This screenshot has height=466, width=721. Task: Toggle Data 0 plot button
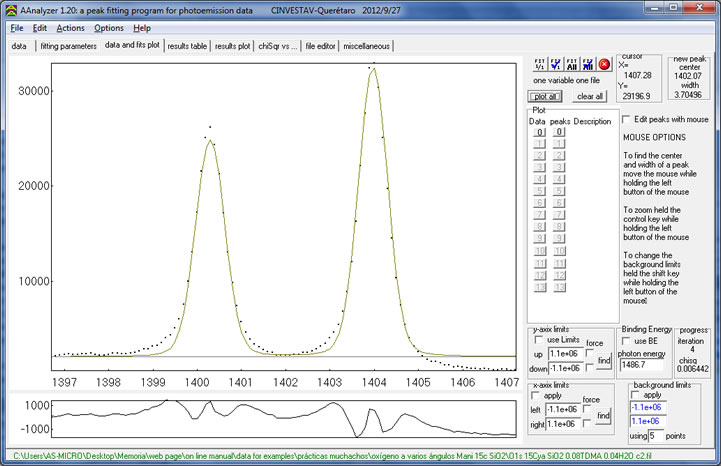point(539,132)
